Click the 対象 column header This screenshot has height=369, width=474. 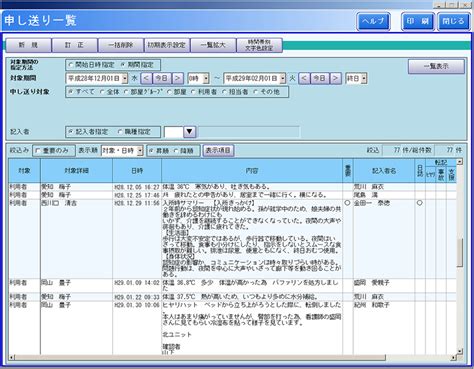click(x=24, y=171)
